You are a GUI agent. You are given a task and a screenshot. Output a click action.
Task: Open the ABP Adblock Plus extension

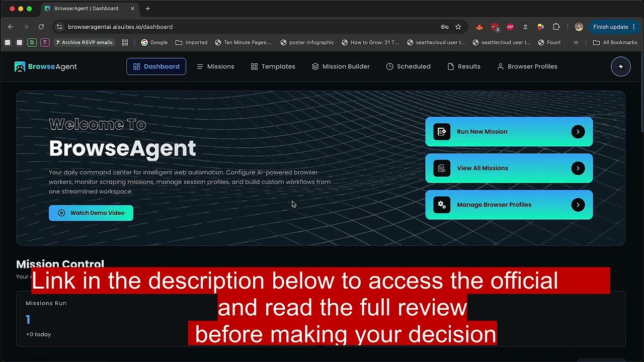(x=510, y=27)
